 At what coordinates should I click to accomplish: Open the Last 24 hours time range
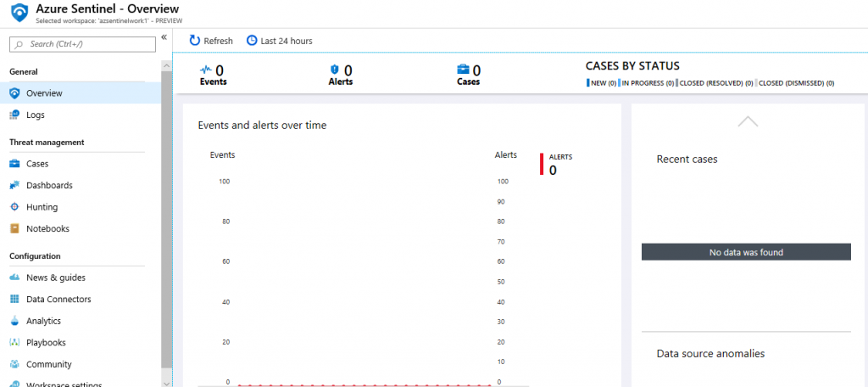pos(279,41)
